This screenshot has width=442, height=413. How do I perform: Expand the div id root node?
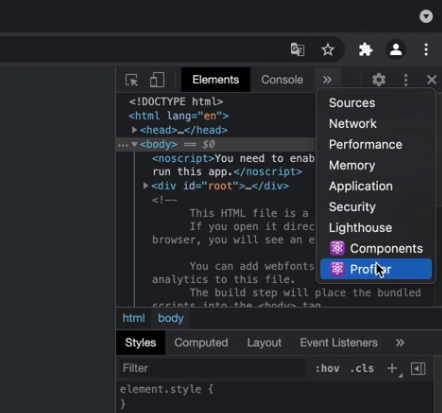pyautogui.click(x=145, y=185)
